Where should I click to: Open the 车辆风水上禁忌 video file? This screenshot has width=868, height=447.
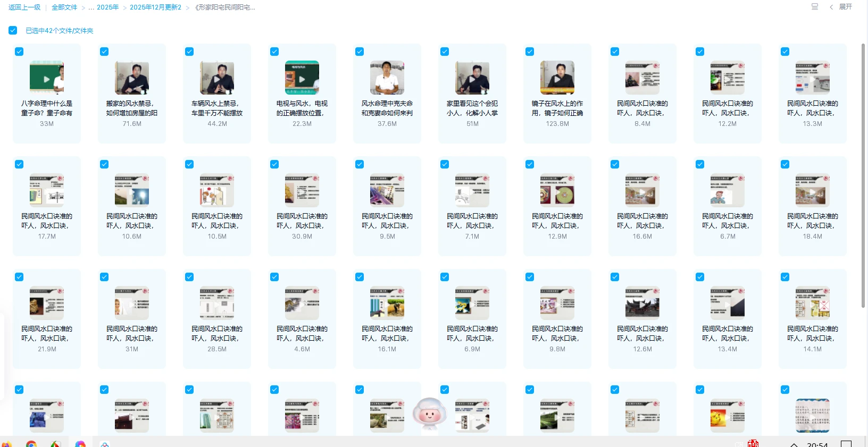[x=217, y=78]
